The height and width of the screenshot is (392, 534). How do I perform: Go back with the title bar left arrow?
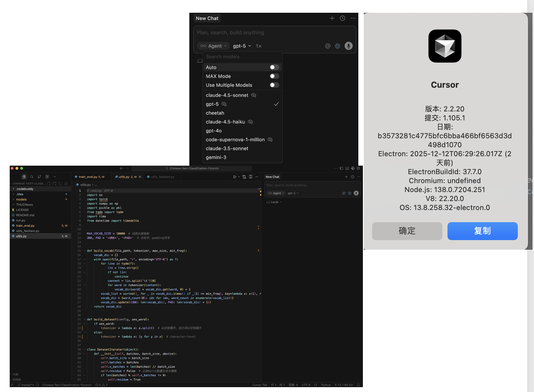pyautogui.click(x=121, y=168)
